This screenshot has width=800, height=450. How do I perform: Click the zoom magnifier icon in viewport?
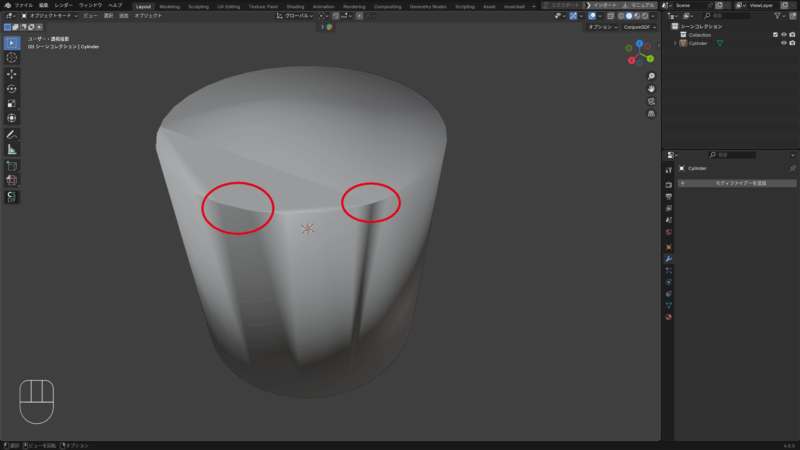tap(651, 76)
